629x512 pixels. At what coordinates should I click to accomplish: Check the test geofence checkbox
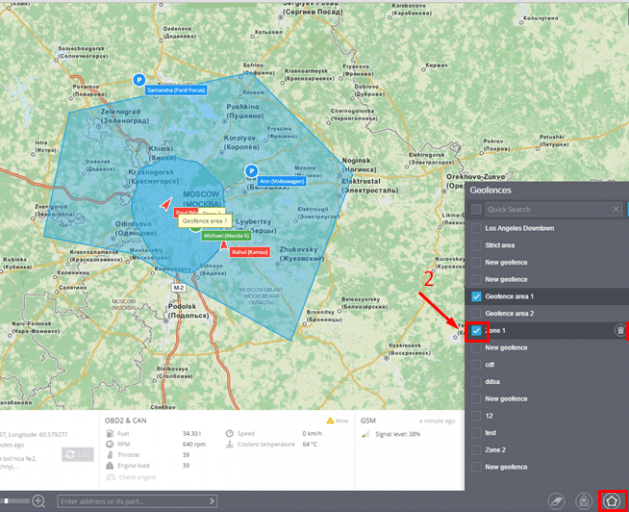pyautogui.click(x=476, y=433)
